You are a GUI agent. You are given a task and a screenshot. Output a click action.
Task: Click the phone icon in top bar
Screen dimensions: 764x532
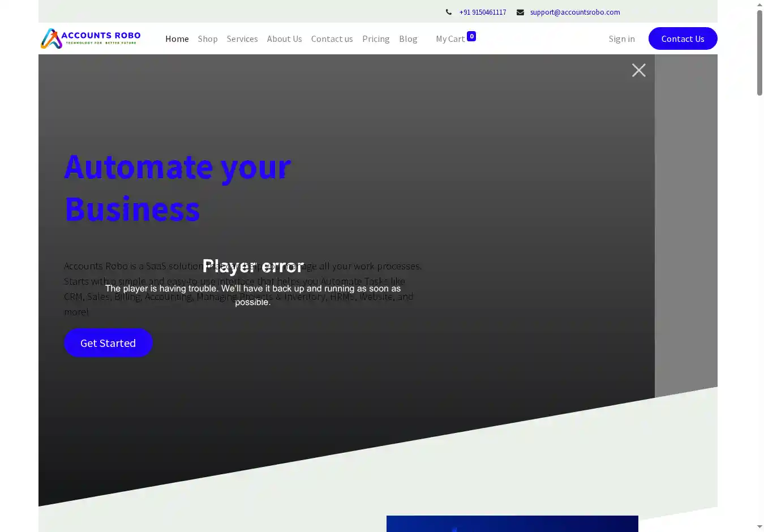coord(449,12)
